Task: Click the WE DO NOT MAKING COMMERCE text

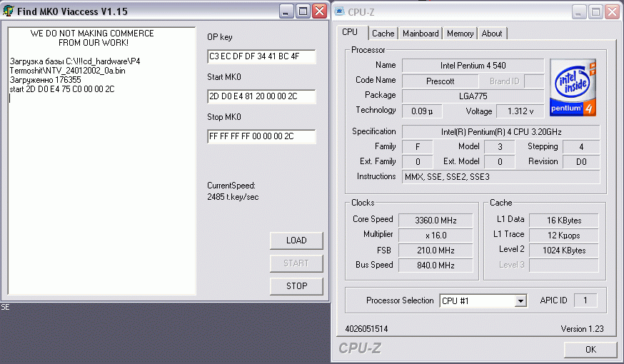Action: (92, 34)
